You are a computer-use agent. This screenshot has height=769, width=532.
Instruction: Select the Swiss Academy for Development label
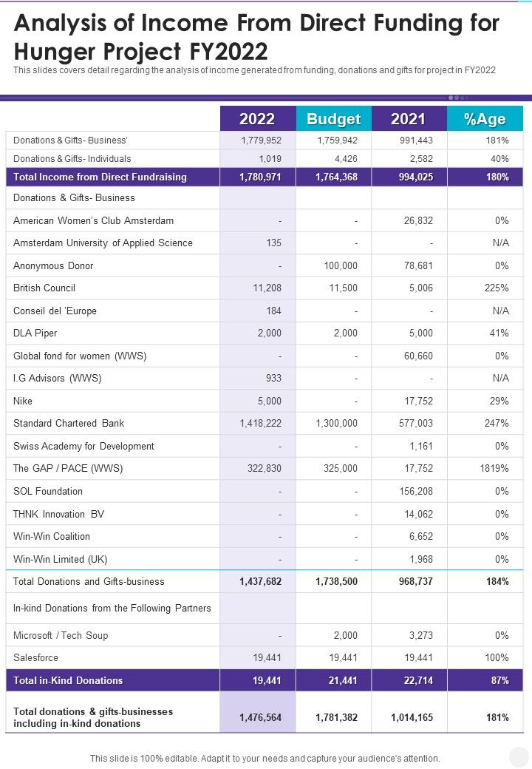coord(83,447)
